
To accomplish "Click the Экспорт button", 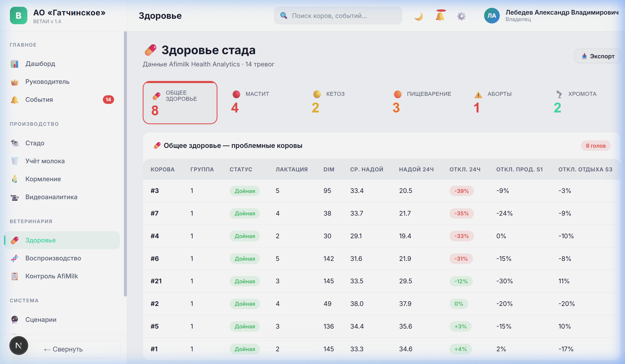I will (x=597, y=56).
